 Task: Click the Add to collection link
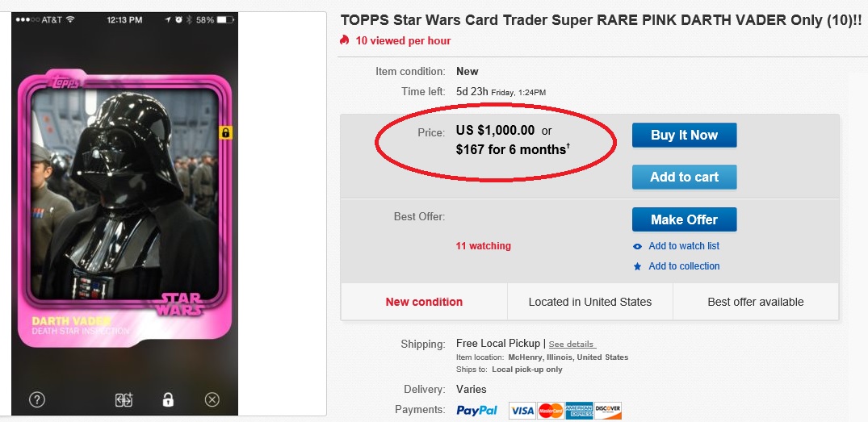pyautogui.click(x=683, y=266)
